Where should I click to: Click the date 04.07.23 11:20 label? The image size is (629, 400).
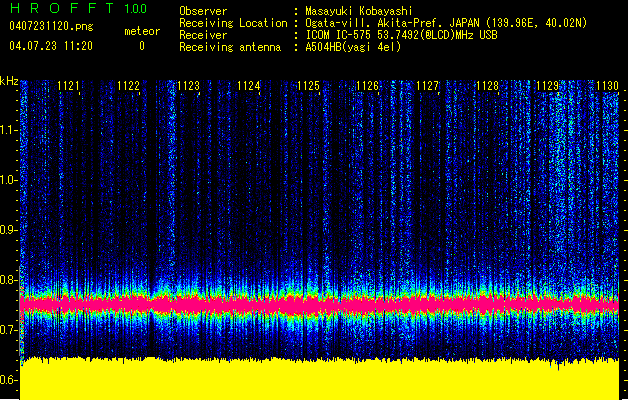pyautogui.click(x=51, y=46)
